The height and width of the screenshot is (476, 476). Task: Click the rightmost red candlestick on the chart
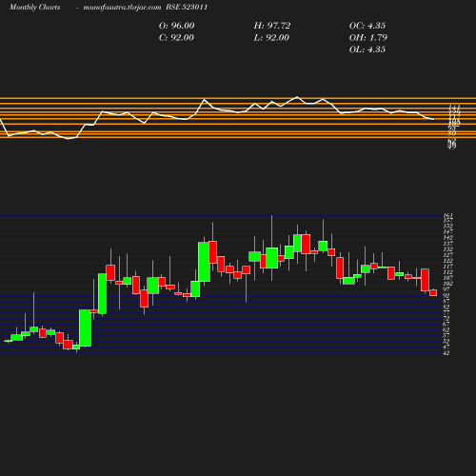tap(433, 292)
